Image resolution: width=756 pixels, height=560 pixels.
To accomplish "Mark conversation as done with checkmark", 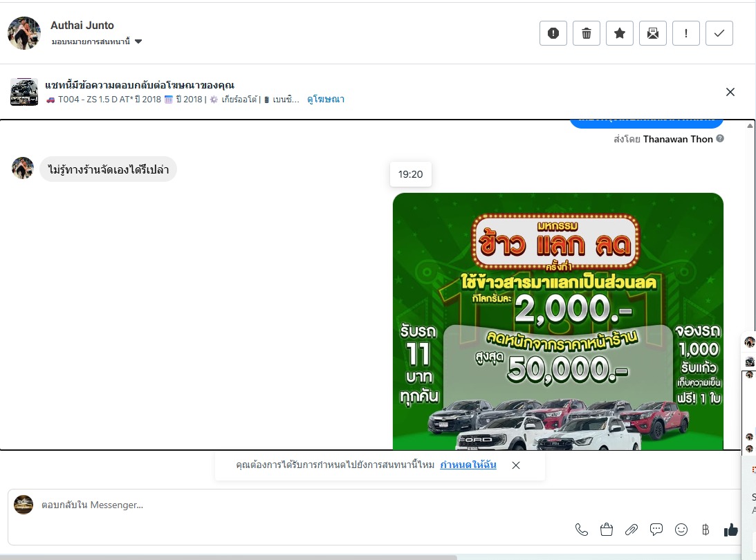I will tap(719, 33).
